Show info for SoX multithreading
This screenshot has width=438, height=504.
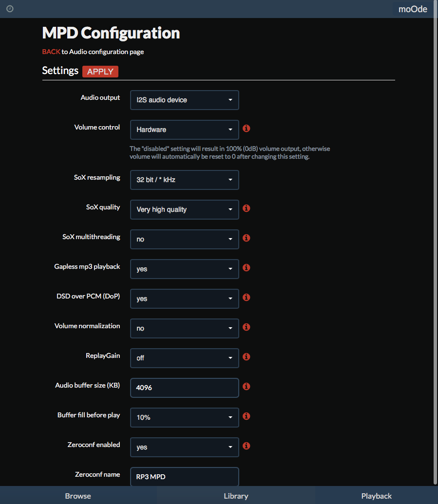247,238
